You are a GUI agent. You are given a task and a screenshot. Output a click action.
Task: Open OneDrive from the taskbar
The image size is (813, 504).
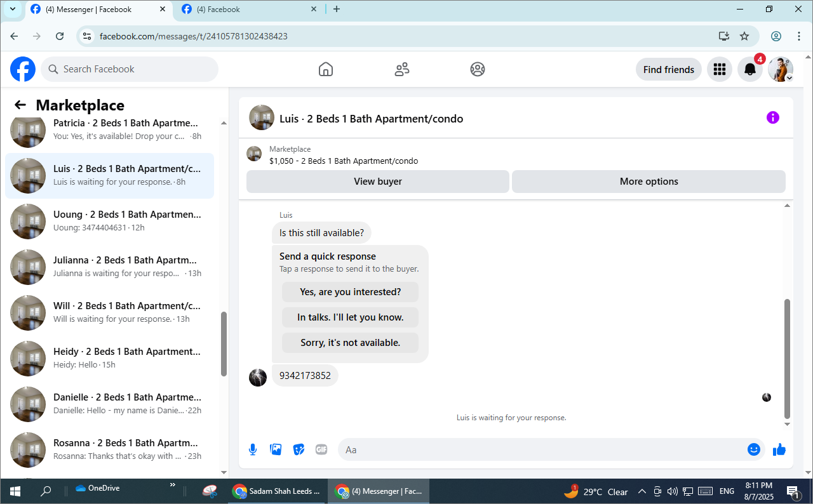click(x=98, y=488)
